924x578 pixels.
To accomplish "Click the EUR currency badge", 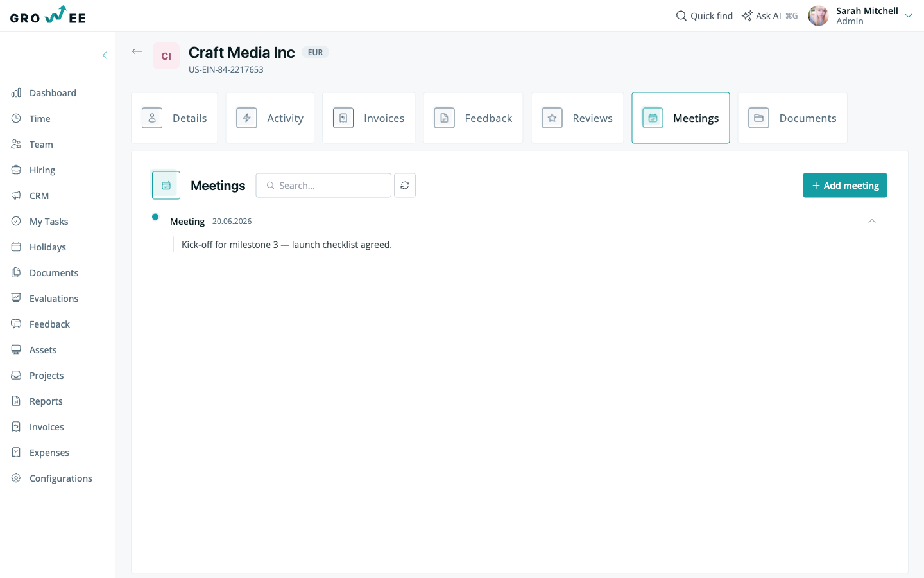I will pyautogui.click(x=315, y=53).
